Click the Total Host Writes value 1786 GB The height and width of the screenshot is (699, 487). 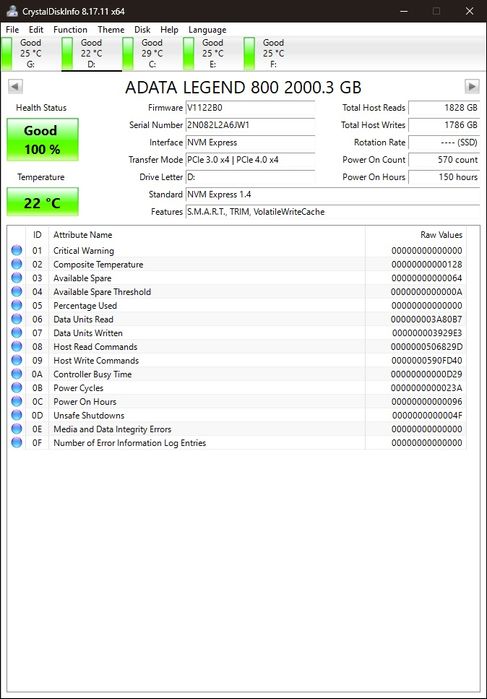click(x=444, y=125)
